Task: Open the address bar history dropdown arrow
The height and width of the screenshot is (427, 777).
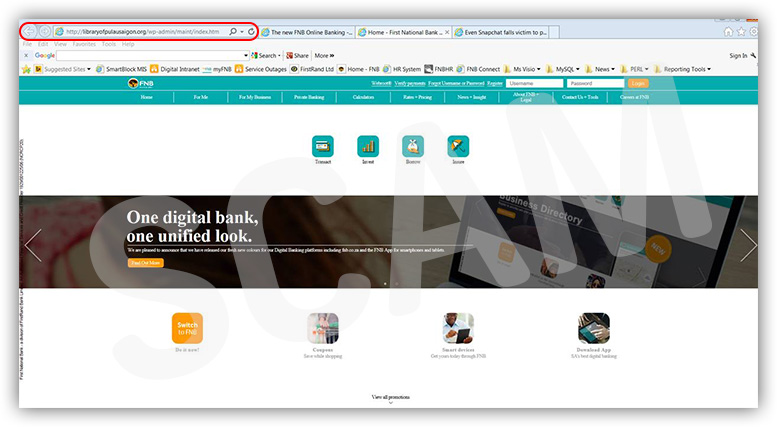Action: click(242, 32)
